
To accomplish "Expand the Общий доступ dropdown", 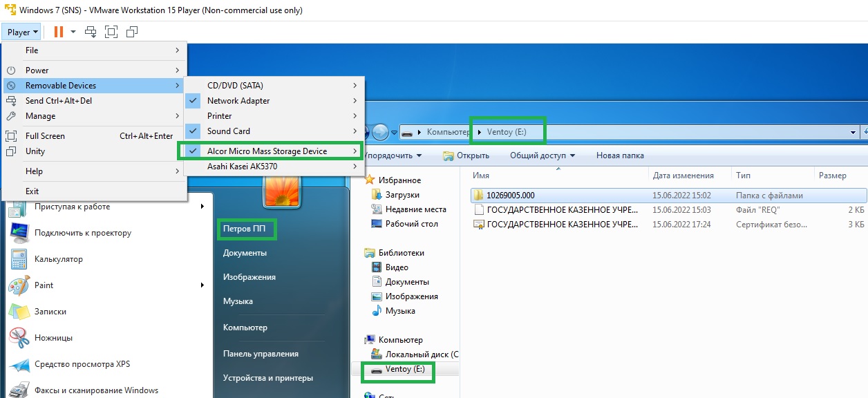I will coord(542,155).
